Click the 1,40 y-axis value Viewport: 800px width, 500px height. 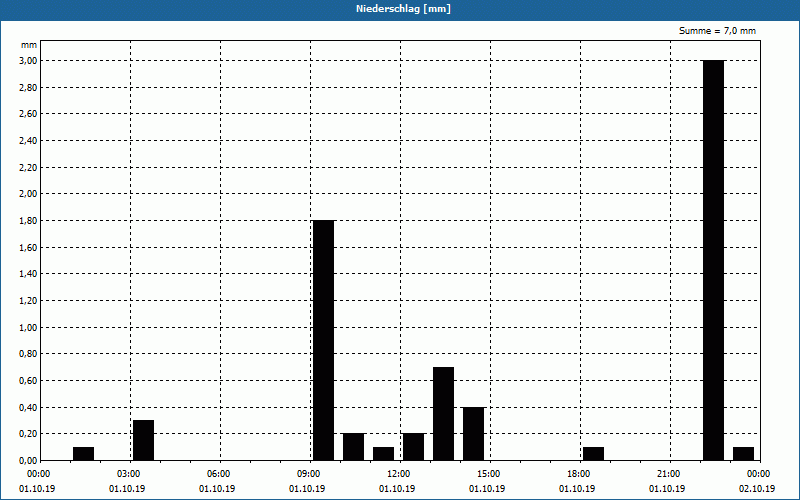pos(28,274)
